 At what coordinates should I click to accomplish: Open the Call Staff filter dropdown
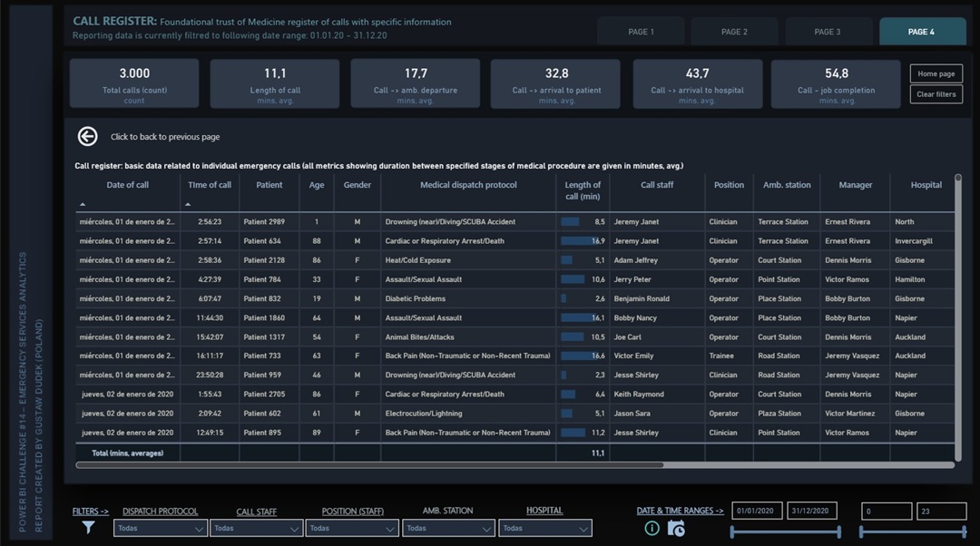256,528
